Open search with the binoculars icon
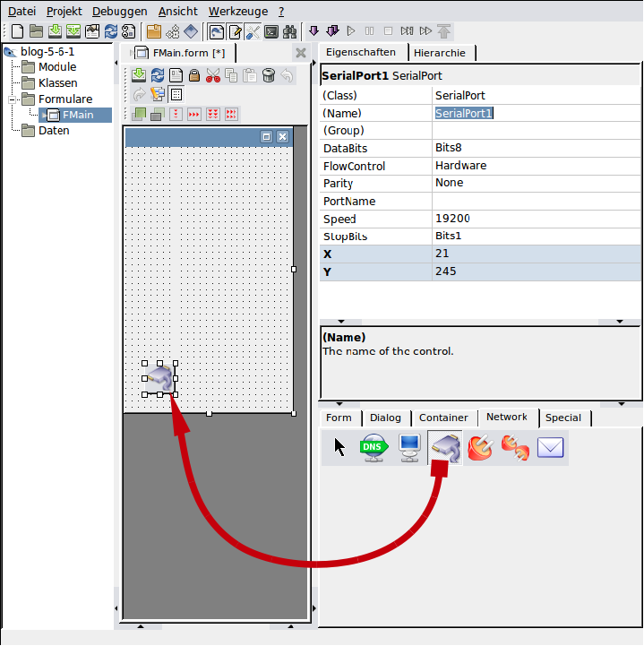 pyautogui.click(x=289, y=31)
